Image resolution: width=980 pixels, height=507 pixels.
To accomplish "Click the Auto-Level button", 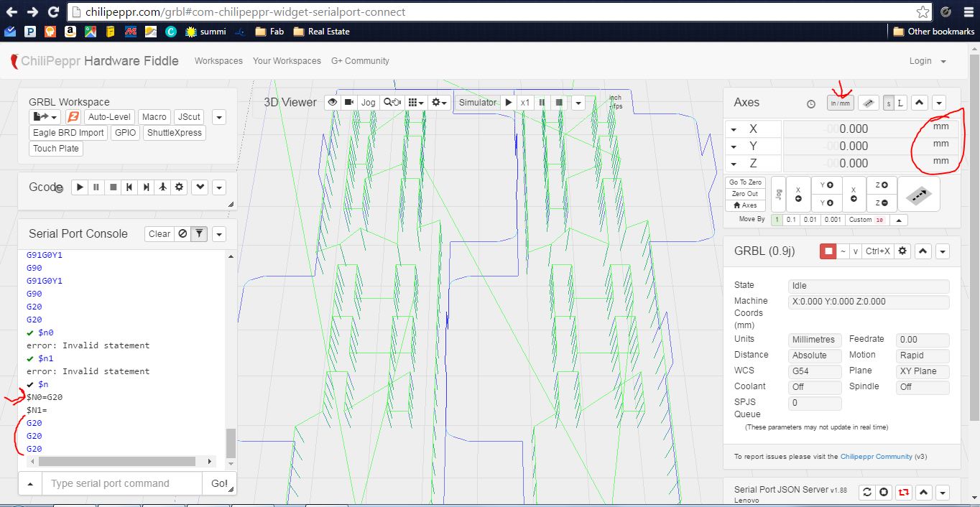I will point(109,117).
